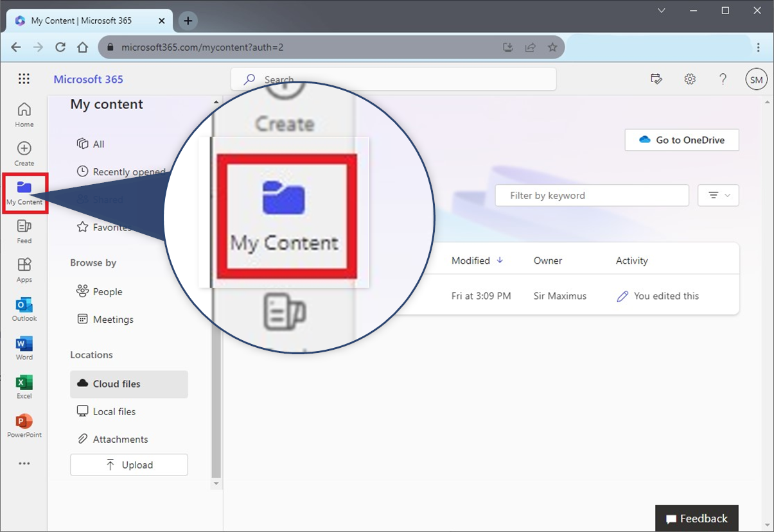Open the Microsoft 365 app launcher grid
The height and width of the screenshot is (532, 774).
tap(24, 79)
